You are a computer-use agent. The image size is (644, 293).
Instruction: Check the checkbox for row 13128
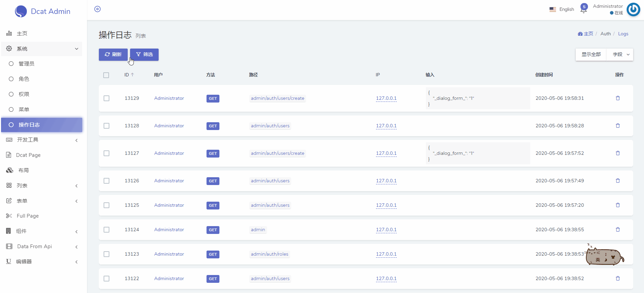coord(107,126)
